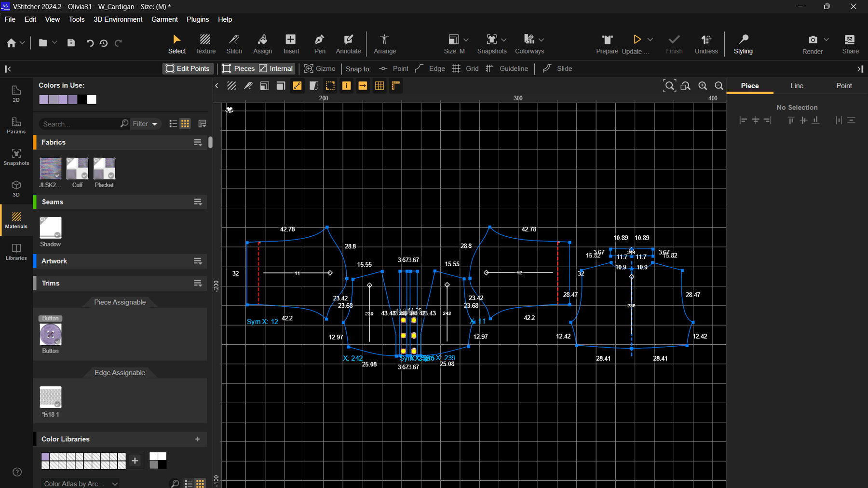
Task: Toggle Snap to Grid
Action: tap(465, 68)
